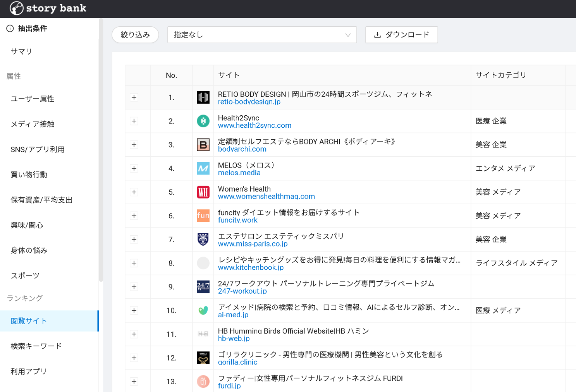Select ユーザー属性 in the sidebar
The image size is (576, 392).
click(x=33, y=99)
